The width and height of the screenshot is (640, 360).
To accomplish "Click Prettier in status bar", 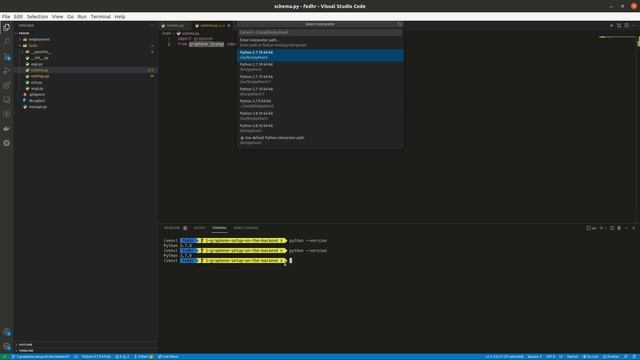I will pos(611,357).
